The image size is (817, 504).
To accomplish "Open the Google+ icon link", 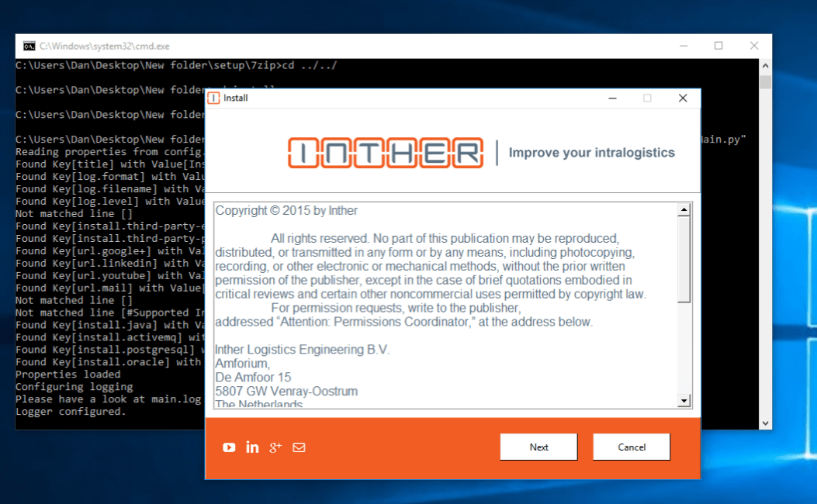I will pos(275,447).
